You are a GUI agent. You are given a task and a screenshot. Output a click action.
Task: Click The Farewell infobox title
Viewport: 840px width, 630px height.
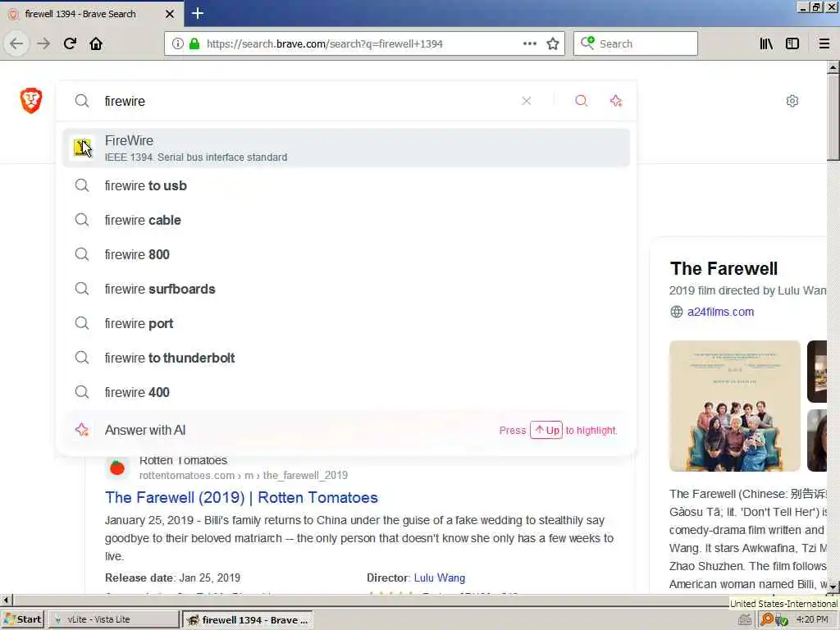coord(724,268)
